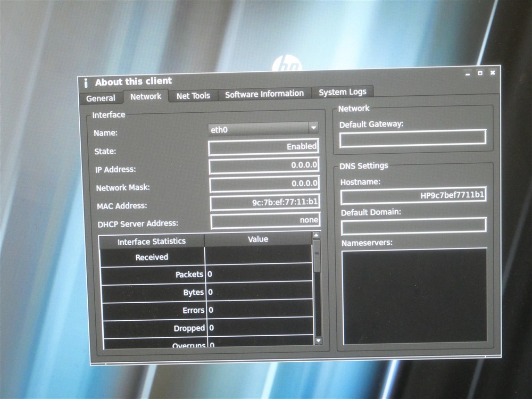Click the Default Domain field
Image resolution: width=532 pixels, height=399 pixels.
(x=414, y=226)
